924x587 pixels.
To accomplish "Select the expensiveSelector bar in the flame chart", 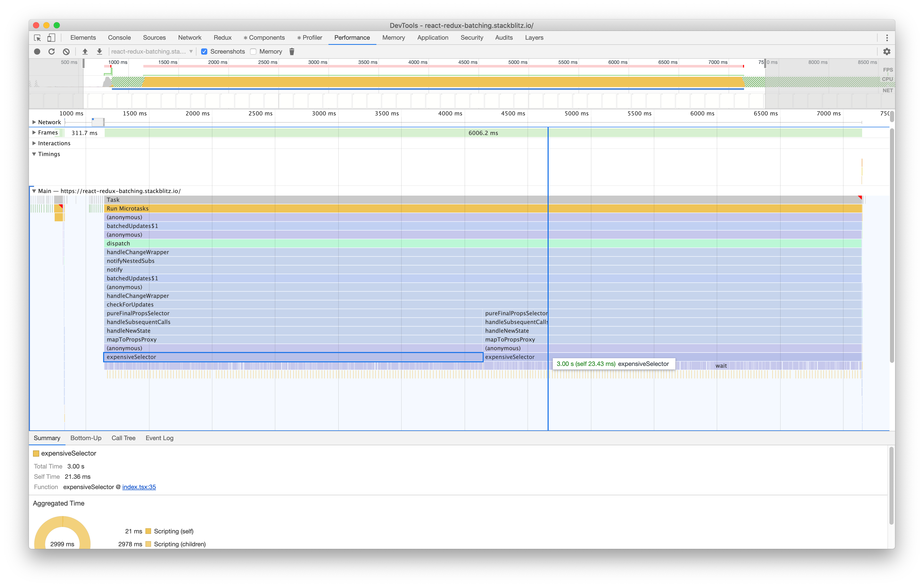I will [269, 357].
